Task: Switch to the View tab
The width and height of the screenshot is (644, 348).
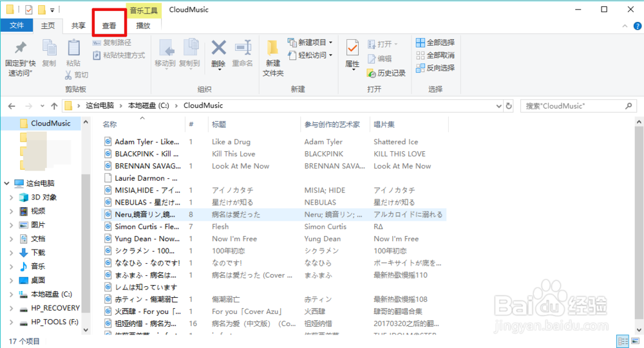Action: (109, 26)
